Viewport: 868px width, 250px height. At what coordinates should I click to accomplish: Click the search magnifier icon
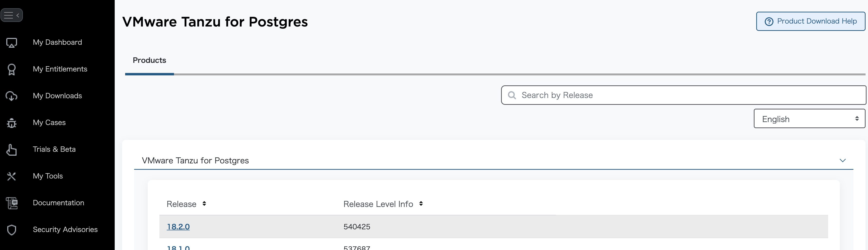tap(512, 95)
